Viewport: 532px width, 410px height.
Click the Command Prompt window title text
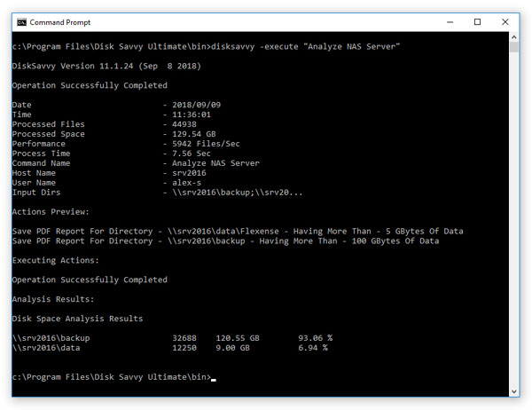[60, 22]
